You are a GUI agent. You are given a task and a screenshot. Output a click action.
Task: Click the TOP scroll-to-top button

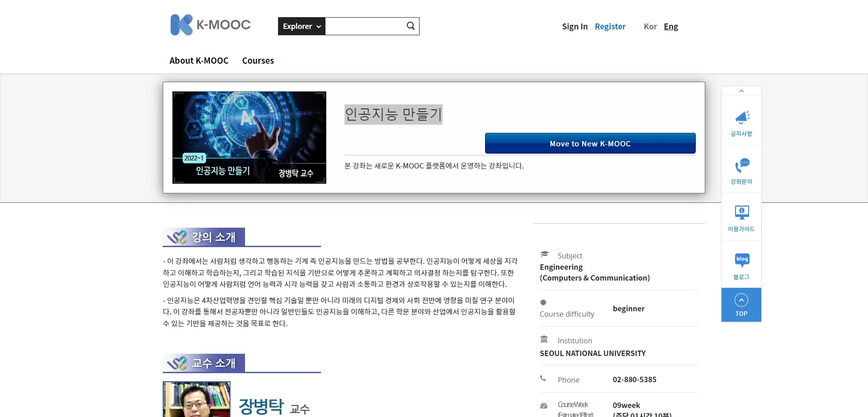[x=741, y=305]
